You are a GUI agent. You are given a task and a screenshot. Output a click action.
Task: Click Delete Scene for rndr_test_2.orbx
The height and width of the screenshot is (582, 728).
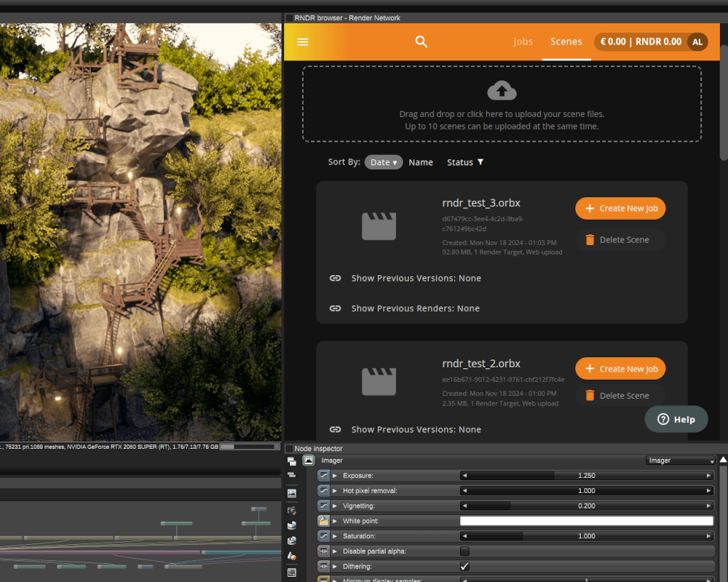[x=620, y=396]
